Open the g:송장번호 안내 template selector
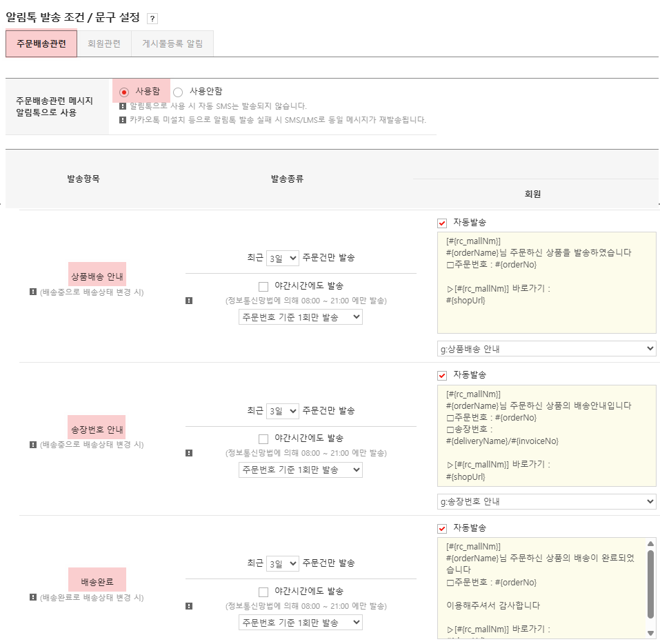The height and width of the screenshot is (644, 660). pos(546,501)
